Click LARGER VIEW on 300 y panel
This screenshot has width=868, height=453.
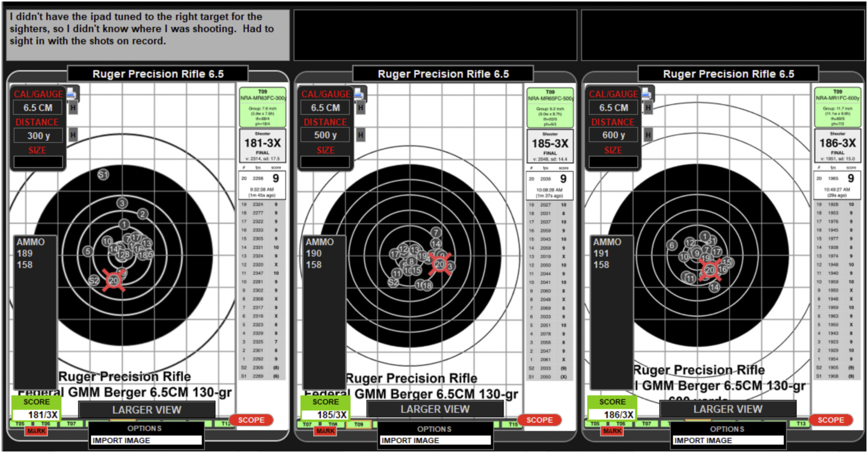tap(147, 410)
